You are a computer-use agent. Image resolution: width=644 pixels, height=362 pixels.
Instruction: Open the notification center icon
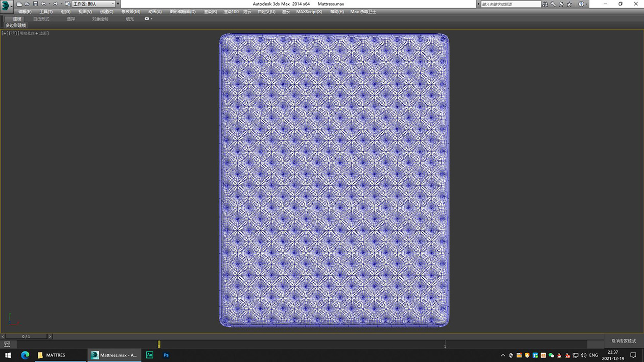tap(633, 355)
